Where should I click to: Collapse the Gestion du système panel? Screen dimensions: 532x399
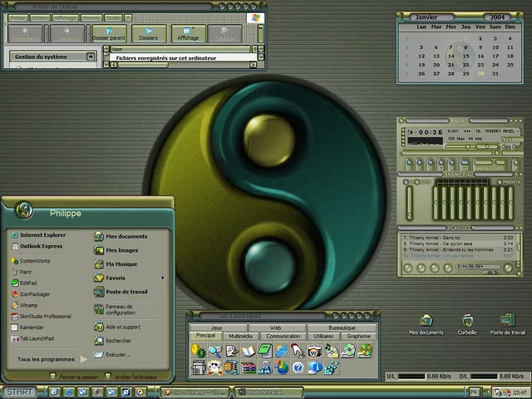tap(91, 57)
